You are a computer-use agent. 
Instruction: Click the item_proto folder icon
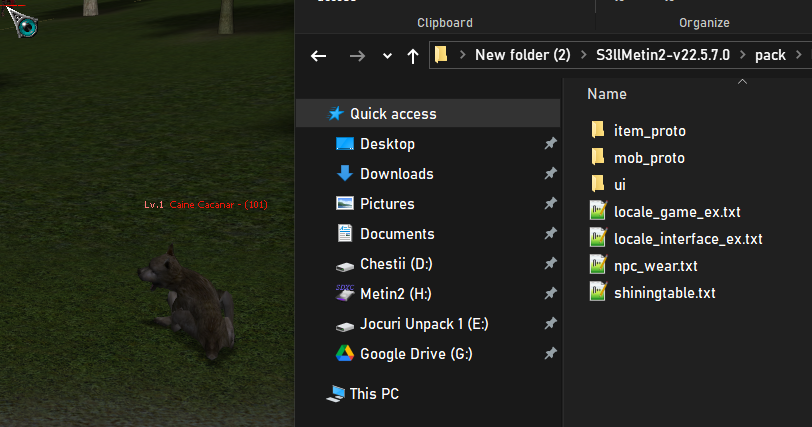click(x=598, y=129)
